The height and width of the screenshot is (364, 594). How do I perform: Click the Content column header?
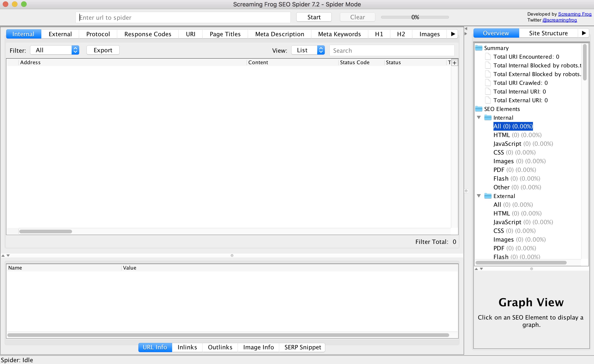[292, 62]
